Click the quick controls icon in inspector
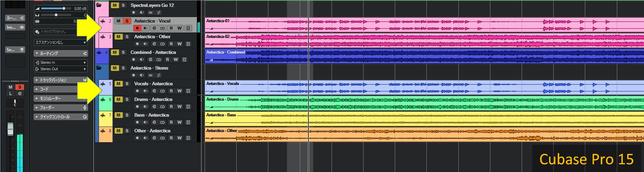The image size is (644, 172). pos(85,117)
